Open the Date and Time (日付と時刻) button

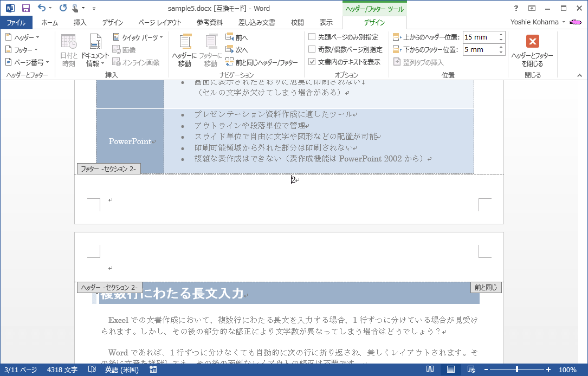69,50
